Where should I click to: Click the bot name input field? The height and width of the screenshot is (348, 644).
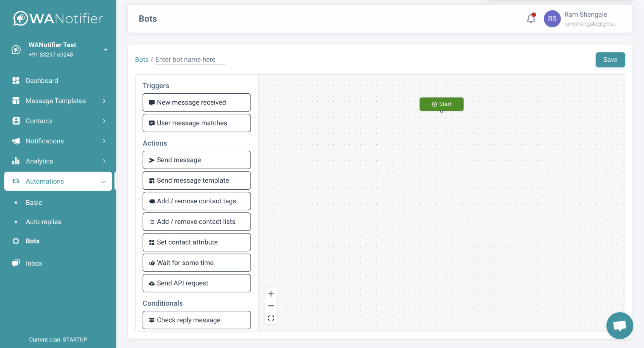tap(190, 59)
